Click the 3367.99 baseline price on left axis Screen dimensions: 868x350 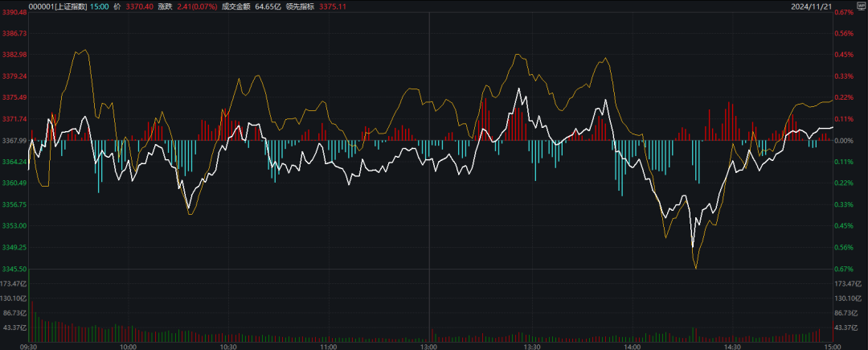point(14,141)
